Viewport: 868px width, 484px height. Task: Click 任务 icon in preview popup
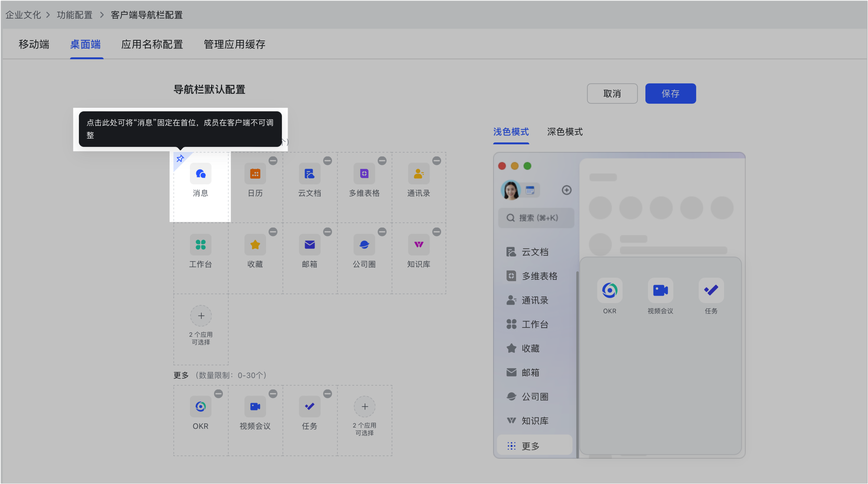click(x=711, y=290)
